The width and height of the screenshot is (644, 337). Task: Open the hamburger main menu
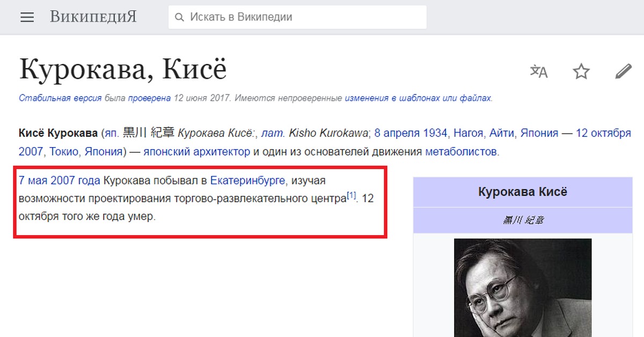[27, 17]
